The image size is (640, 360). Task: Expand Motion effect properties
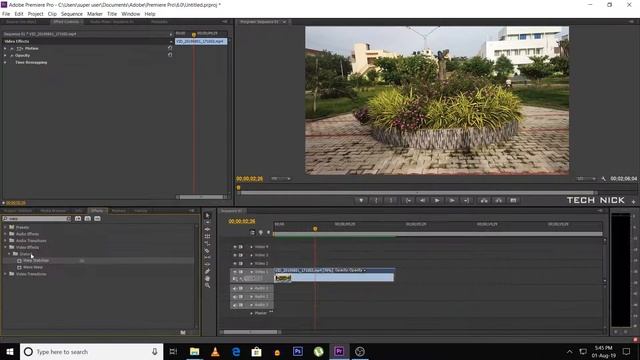5,49
